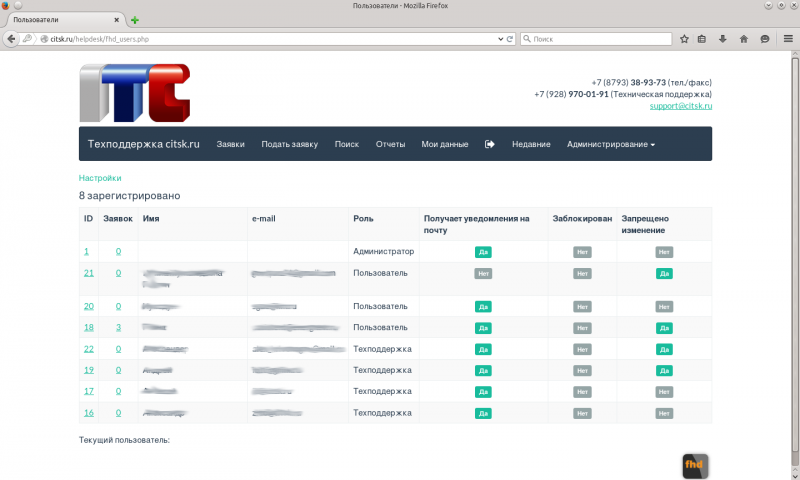This screenshot has width=800, height=480.
Task: Expand the Администрирование menu
Action: (611, 144)
